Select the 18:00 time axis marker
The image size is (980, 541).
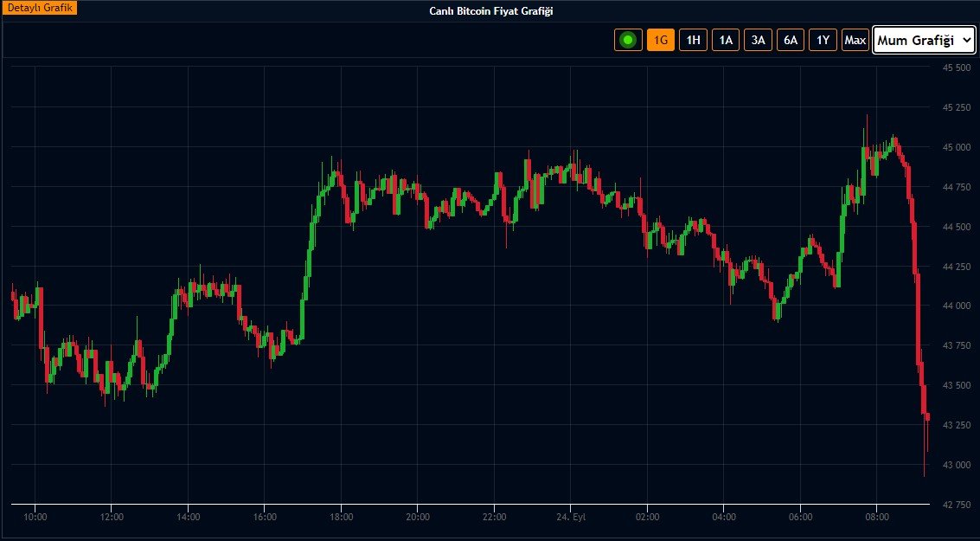pos(341,516)
